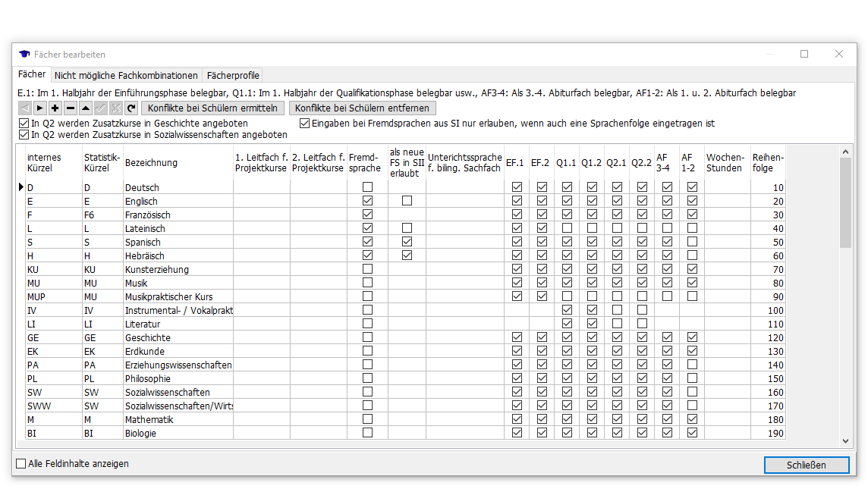The width and height of the screenshot is (868, 492).
Task: Click Unterrichtssprache cell for Französisch
Action: 465,215
